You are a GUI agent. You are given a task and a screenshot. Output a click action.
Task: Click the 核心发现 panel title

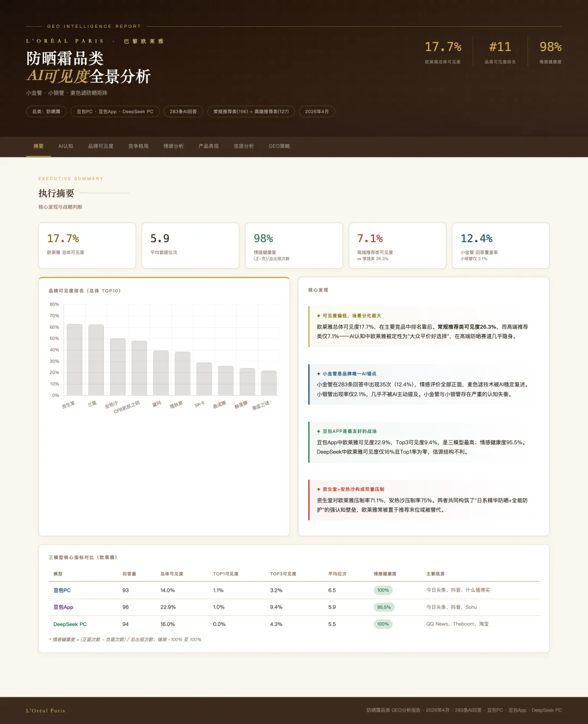tap(318, 290)
